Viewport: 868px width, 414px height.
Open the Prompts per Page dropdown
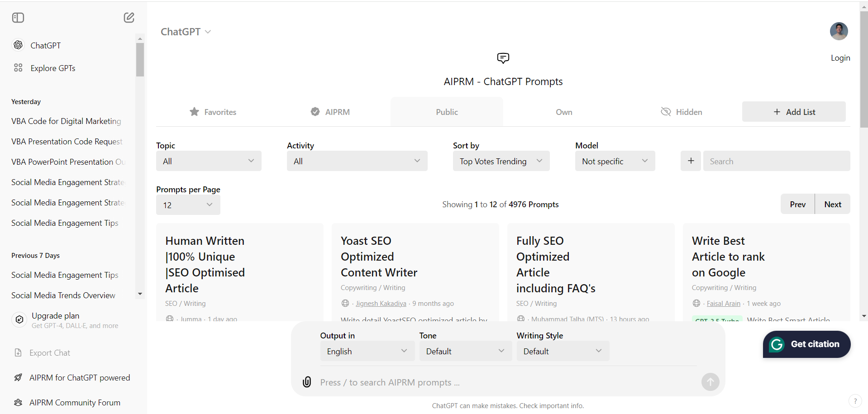click(x=188, y=205)
